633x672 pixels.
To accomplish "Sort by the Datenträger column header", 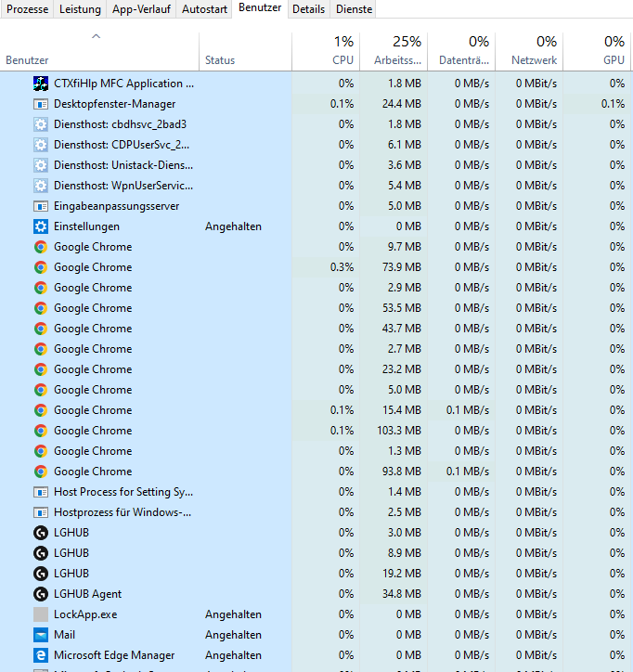I will (461, 51).
